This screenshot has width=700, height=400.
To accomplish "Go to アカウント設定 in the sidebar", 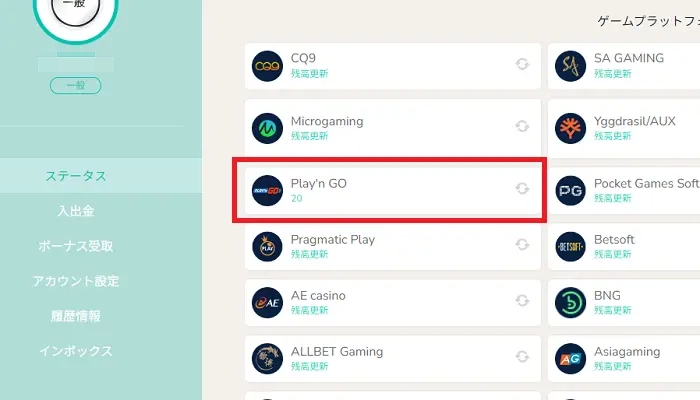I will [76, 281].
